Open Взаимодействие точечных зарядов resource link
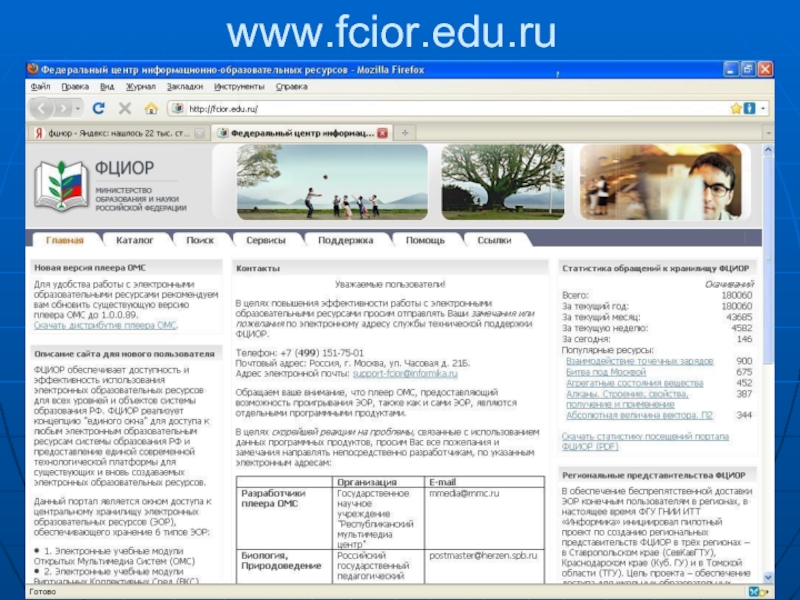This screenshot has width=800, height=600. [639, 361]
